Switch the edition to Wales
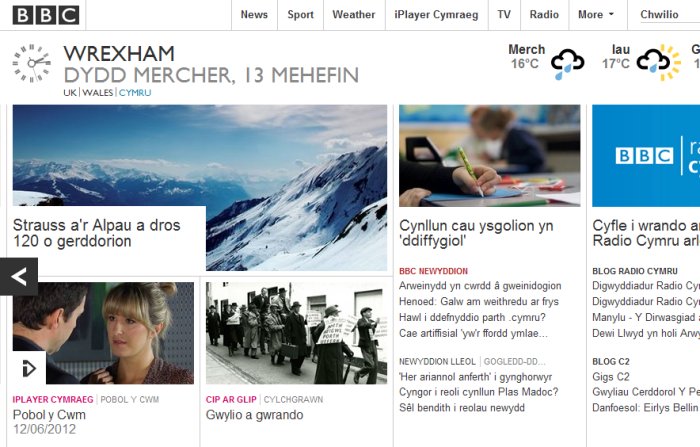The height and width of the screenshot is (447, 700). 98,92
